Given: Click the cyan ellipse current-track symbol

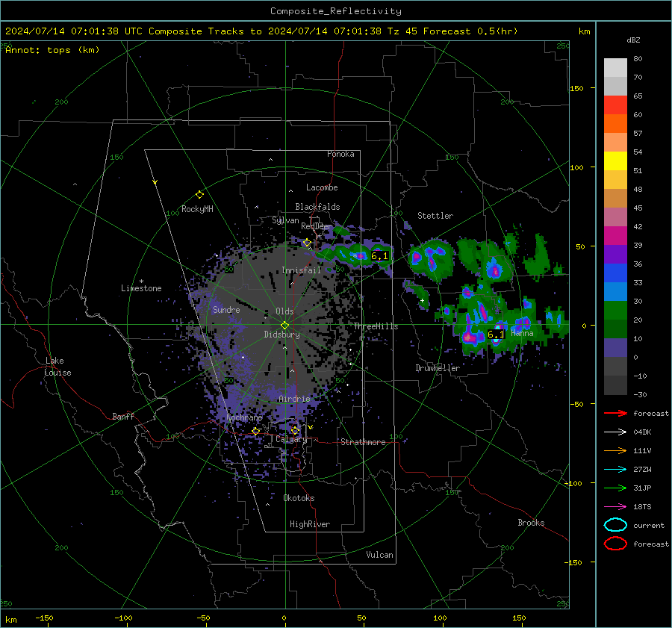Looking at the screenshot, I should pos(615,525).
